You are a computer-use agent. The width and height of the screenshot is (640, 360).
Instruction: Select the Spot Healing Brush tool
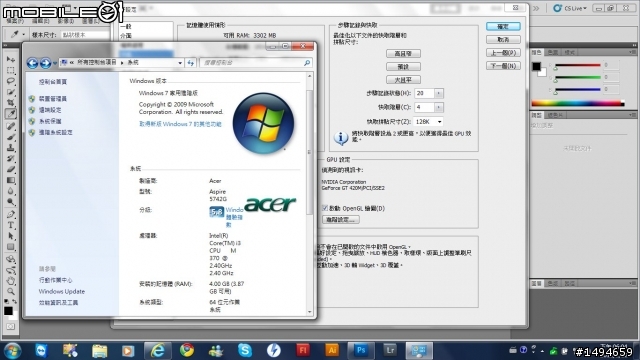click(x=11, y=126)
